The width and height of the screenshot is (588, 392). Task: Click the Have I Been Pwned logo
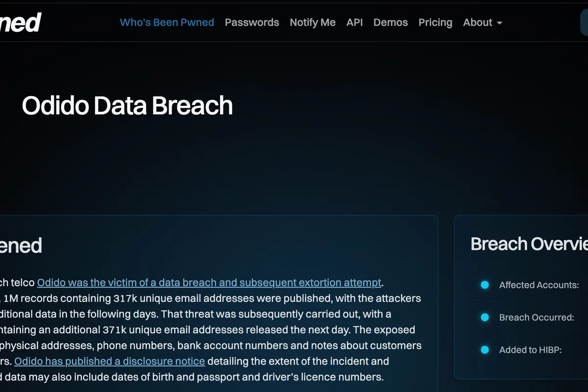click(x=21, y=23)
